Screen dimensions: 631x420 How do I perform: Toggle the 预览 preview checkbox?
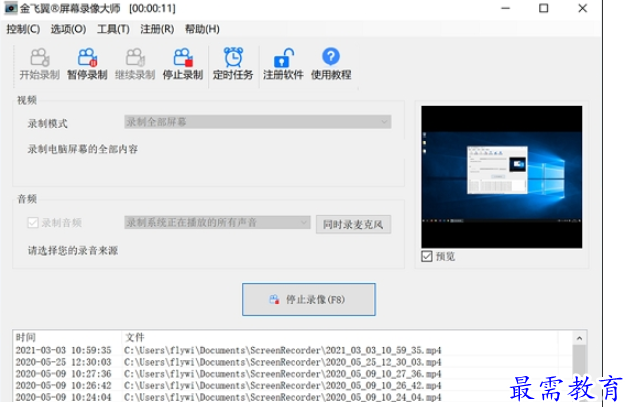[427, 256]
